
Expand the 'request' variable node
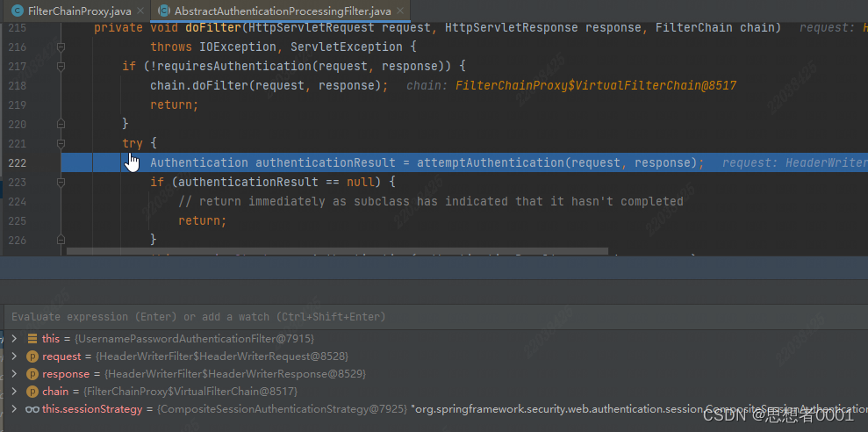(14, 356)
